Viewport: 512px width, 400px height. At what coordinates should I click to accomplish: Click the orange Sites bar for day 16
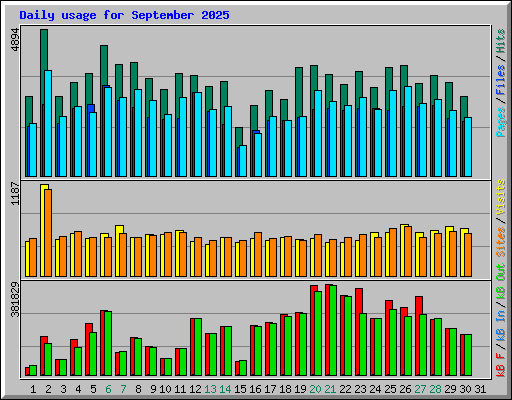pos(258,254)
